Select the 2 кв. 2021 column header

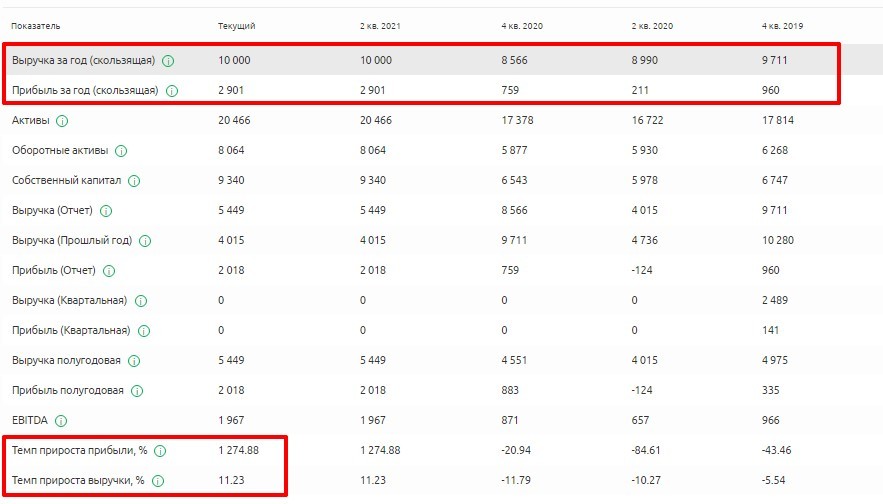coord(381,24)
